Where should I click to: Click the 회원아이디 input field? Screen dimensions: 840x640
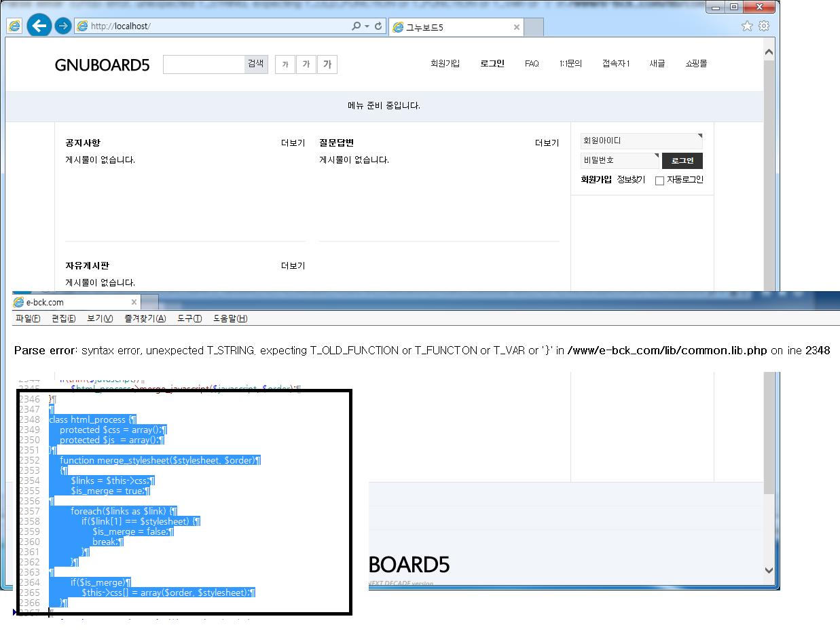click(x=642, y=141)
